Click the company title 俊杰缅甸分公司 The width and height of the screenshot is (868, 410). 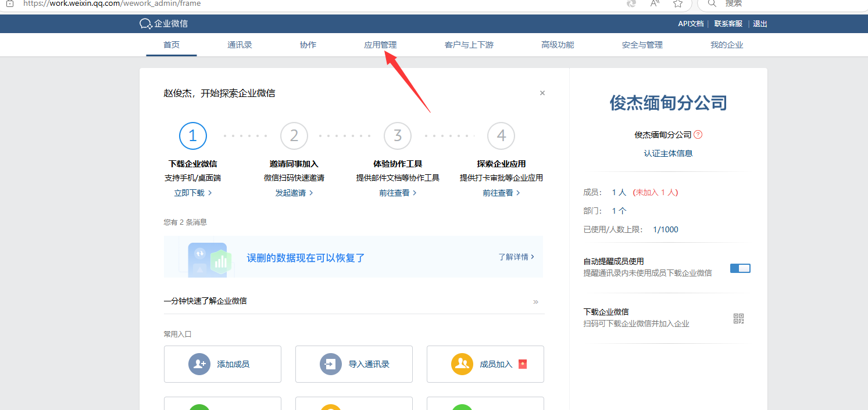point(669,103)
